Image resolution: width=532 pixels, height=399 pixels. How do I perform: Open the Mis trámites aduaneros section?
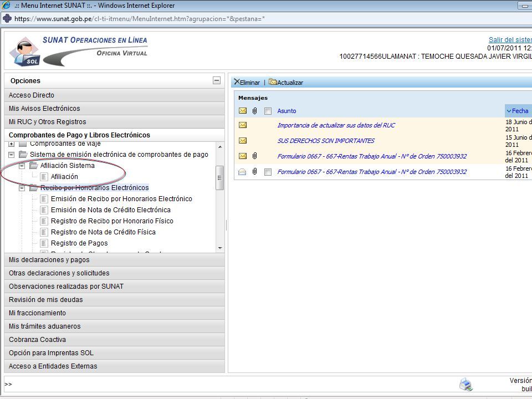[x=114, y=326]
